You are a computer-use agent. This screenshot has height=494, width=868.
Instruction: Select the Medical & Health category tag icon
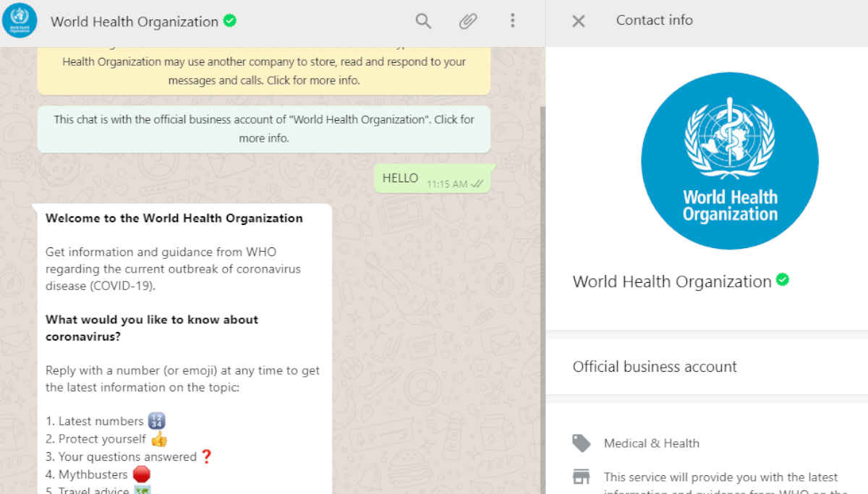tap(582, 443)
